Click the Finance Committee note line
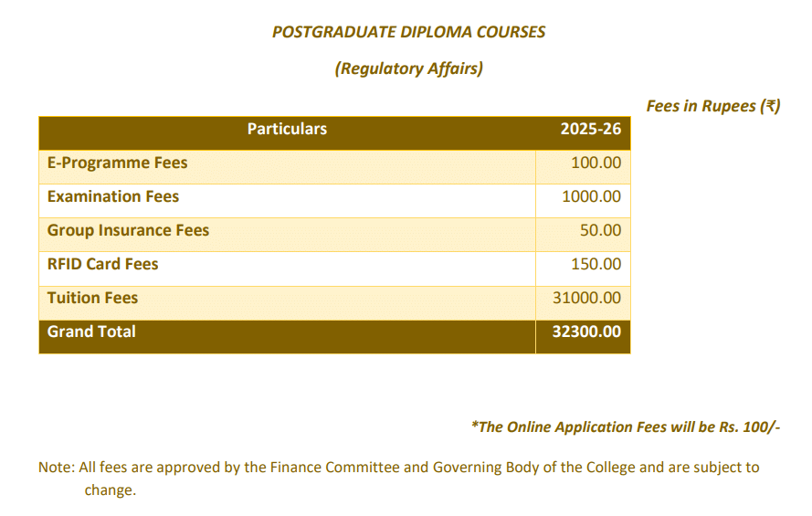Image resolution: width=812 pixels, height=516 pixels. [x=398, y=468]
